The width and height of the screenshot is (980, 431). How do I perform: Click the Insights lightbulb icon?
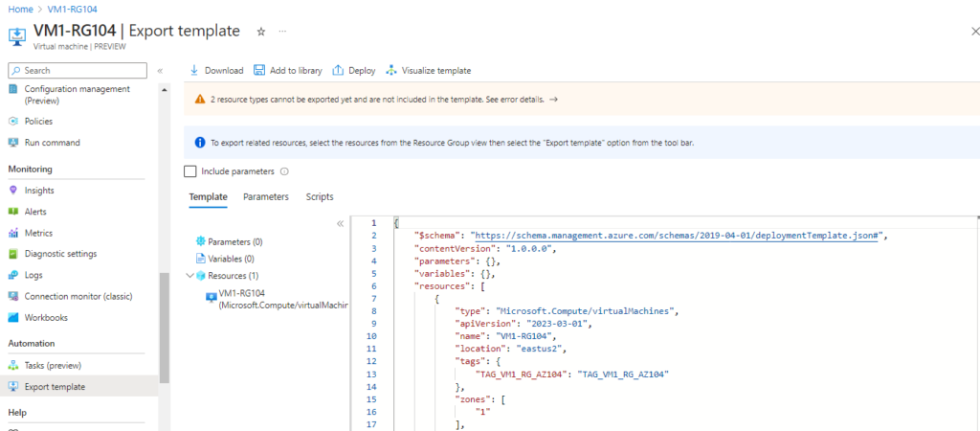(x=13, y=191)
